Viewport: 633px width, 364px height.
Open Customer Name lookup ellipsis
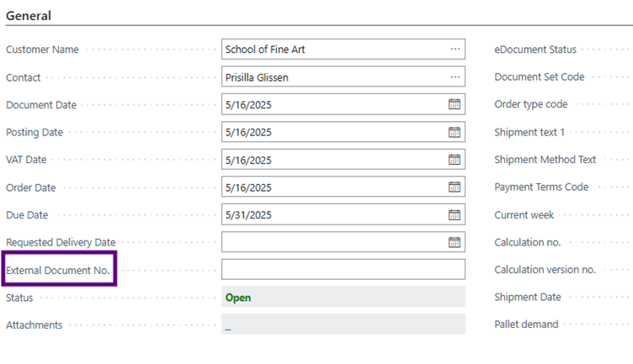pyautogui.click(x=455, y=50)
